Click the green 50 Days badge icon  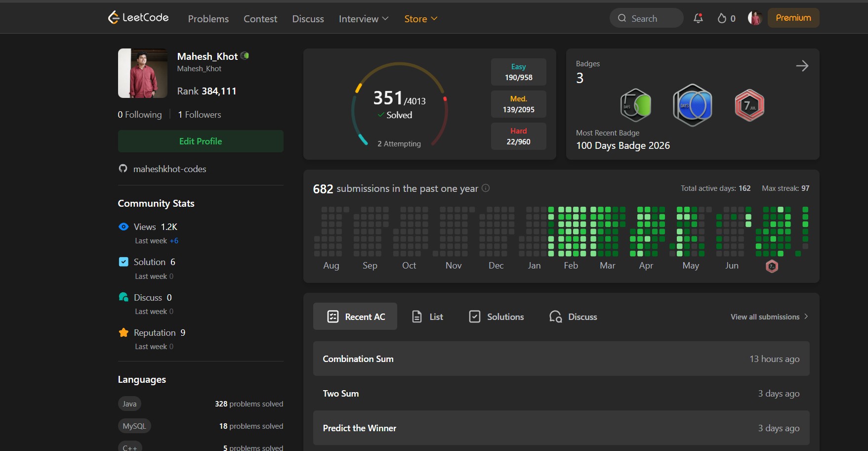636,105
